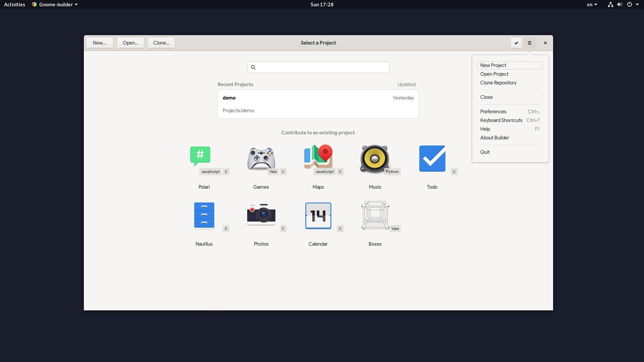Choose the Music speaker icon
Screen dimensions: 644x362
[375, 159]
